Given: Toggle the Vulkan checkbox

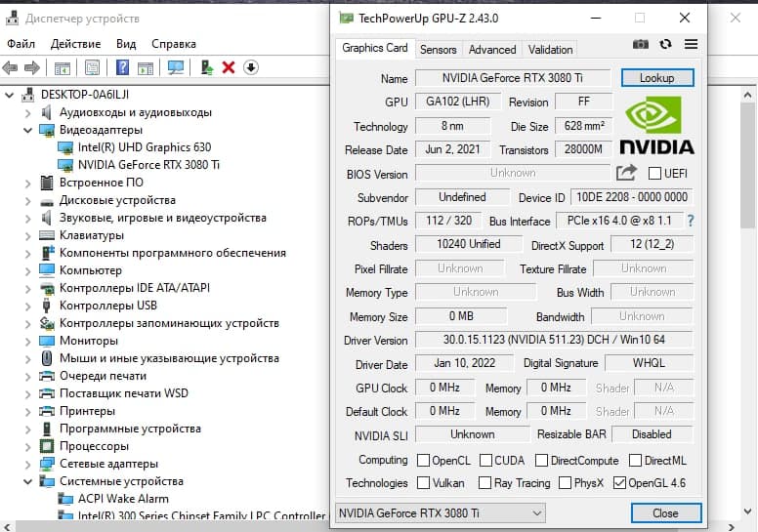Looking at the screenshot, I should pyautogui.click(x=423, y=483).
